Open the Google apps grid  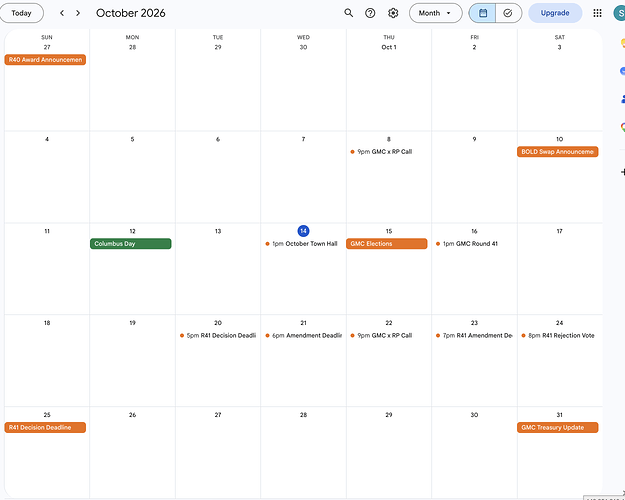pyautogui.click(x=597, y=13)
